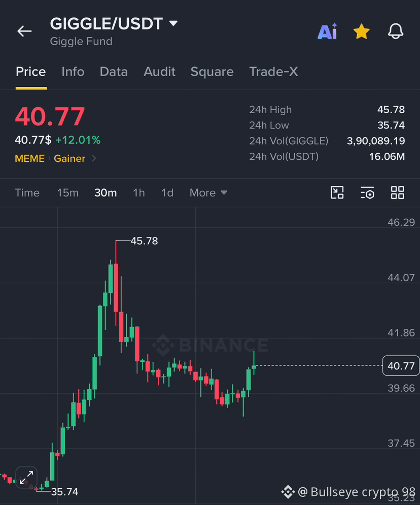Select the 1d chart interval
The height and width of the screenshot is (505, 420).
[x=167, y=192]
